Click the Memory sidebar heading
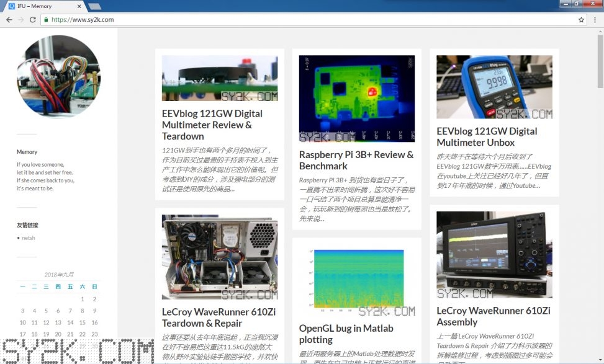Viewport: 604px width, 364px height. [27, 151]
